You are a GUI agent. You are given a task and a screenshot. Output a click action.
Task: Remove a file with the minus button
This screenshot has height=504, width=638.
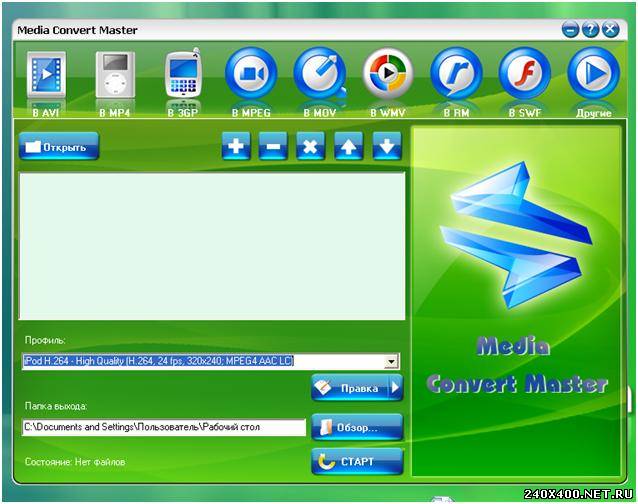(273, 146)
